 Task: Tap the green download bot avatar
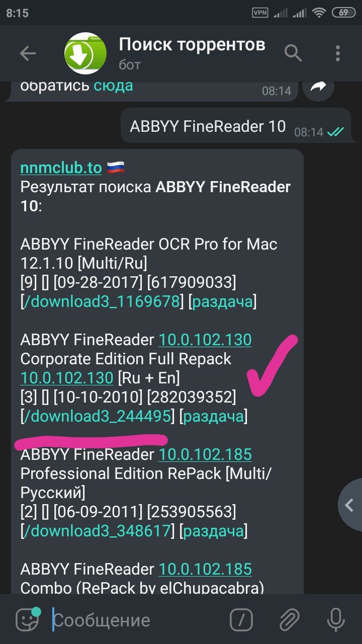tap(85, 53)
